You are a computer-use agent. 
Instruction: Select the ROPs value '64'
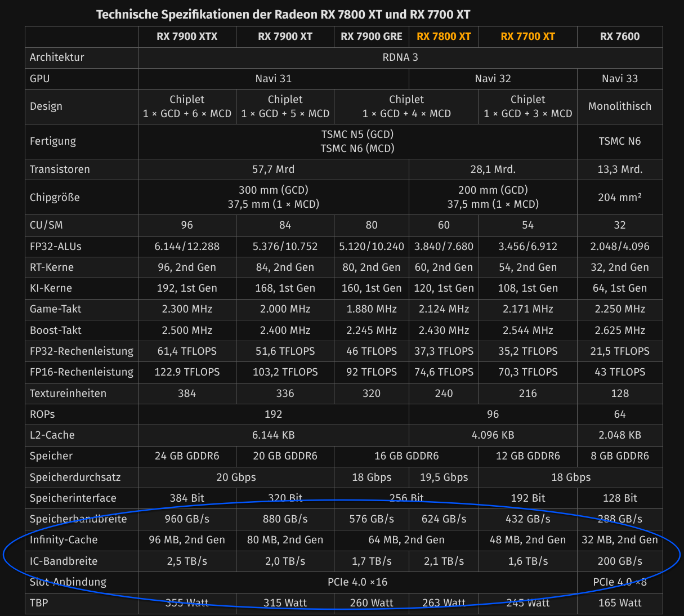[620, 414]
